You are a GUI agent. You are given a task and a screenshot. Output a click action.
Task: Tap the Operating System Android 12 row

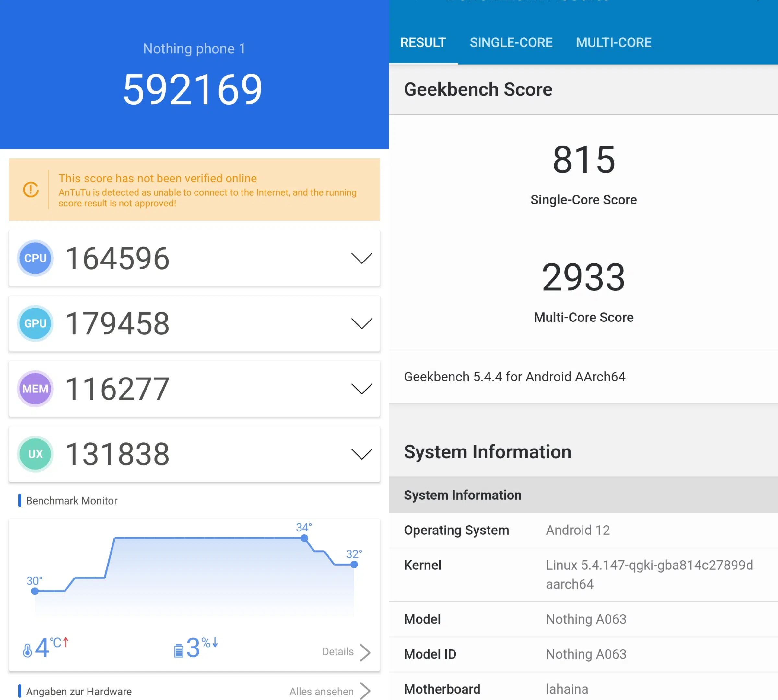(x=583, y=531)
